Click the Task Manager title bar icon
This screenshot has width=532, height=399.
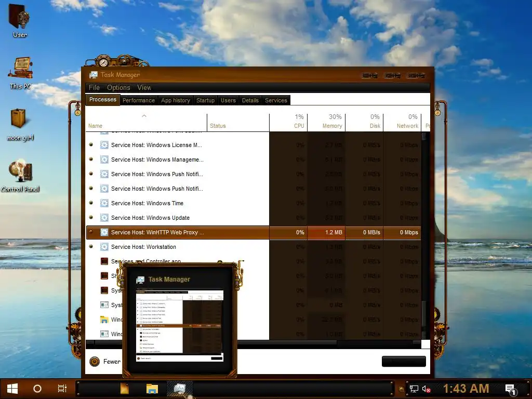tap(94, 75)
